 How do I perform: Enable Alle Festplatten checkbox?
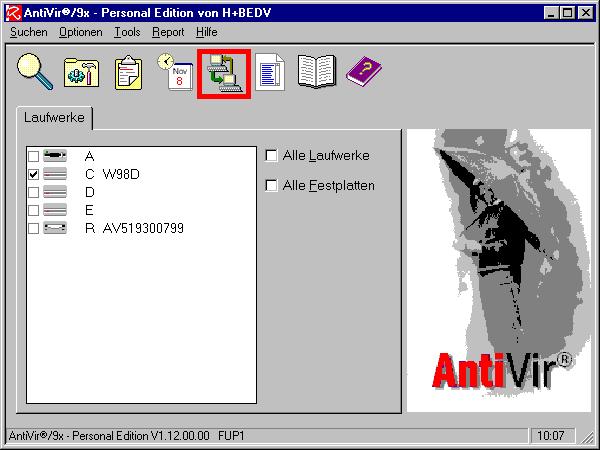click(x=271, y=186)
